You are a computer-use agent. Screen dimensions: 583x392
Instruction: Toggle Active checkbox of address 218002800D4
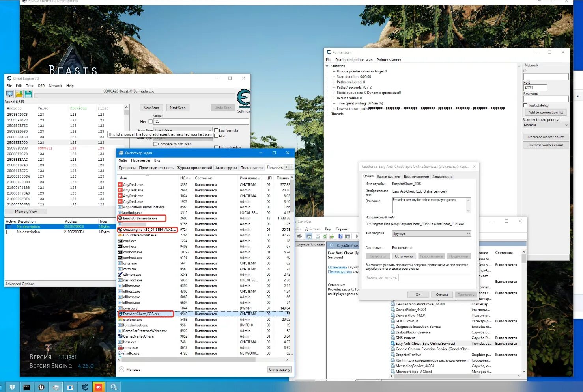tap(9, 232)
